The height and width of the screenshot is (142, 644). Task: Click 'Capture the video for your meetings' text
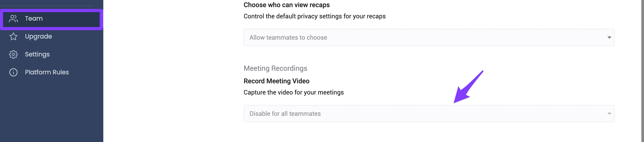coord(294,93)
